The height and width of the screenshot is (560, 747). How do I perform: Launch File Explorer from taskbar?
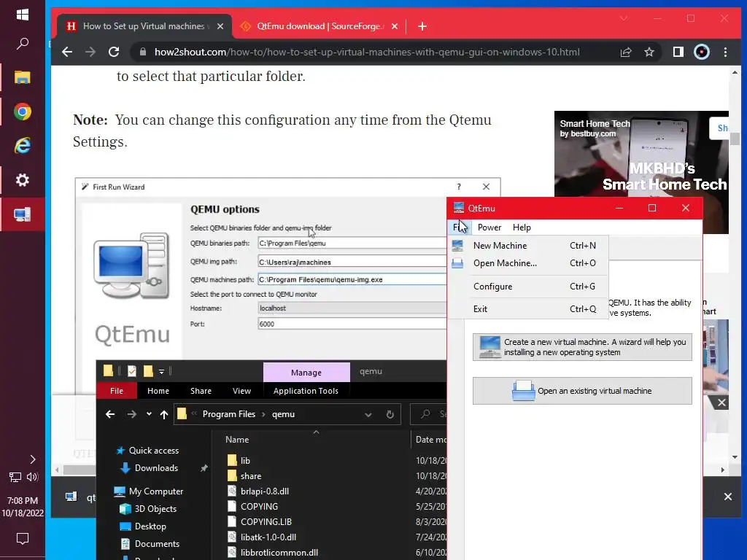coord(23,77)
